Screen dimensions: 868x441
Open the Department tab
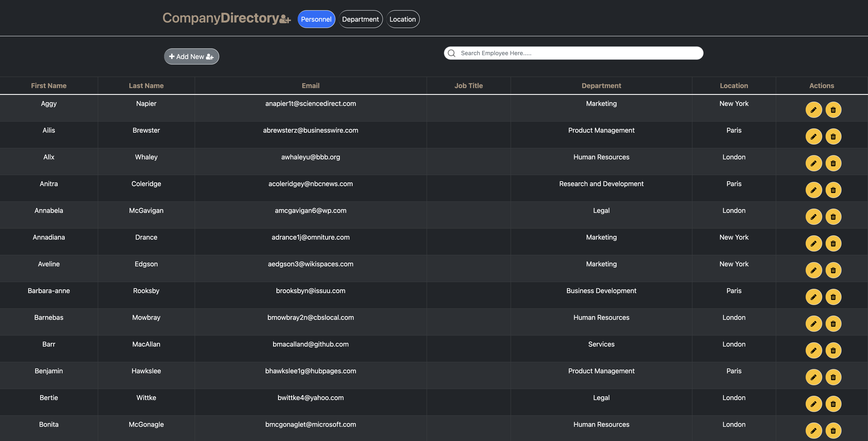tap(360, 19)
